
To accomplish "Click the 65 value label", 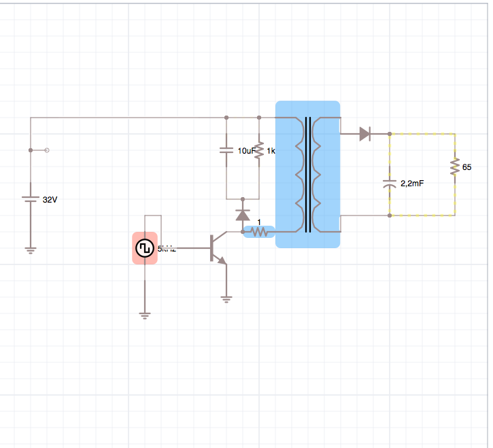I will tap(467, 167).
